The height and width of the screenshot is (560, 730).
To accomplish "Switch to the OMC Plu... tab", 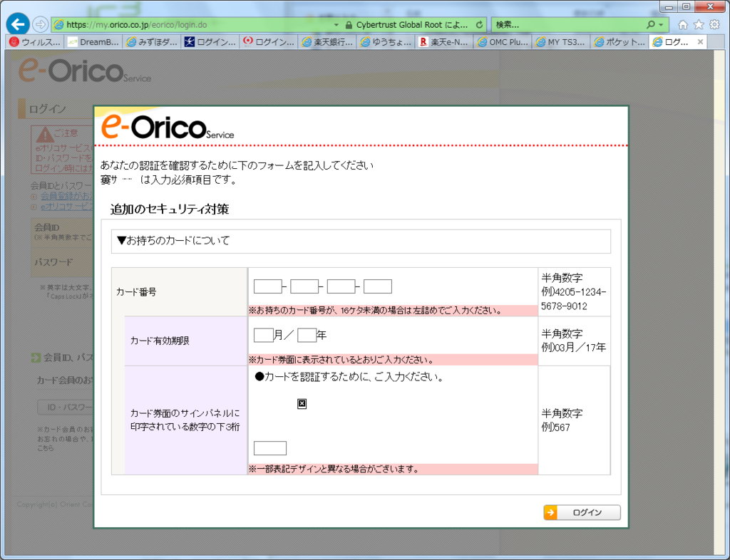I will click(503, 42).
